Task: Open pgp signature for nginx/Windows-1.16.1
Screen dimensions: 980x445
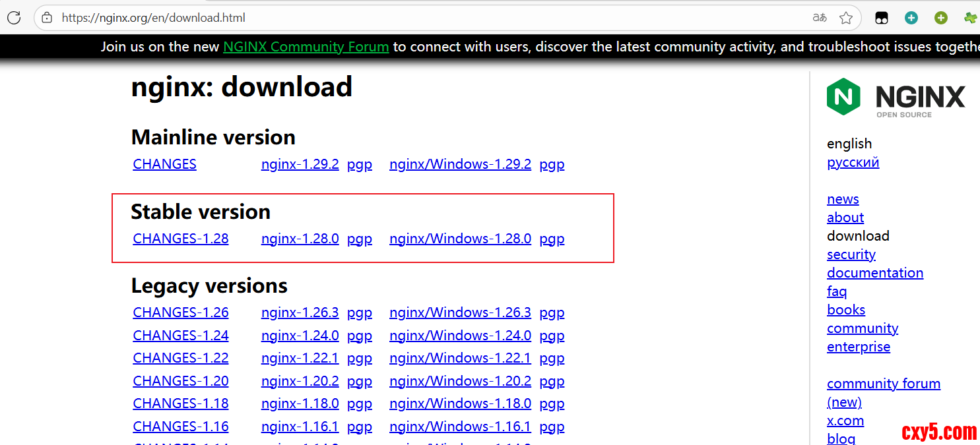Action: click(x=552, y=427)
